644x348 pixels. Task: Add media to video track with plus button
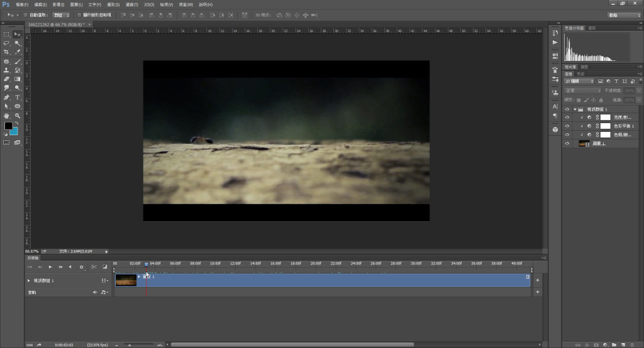click(x=537, y=280)
